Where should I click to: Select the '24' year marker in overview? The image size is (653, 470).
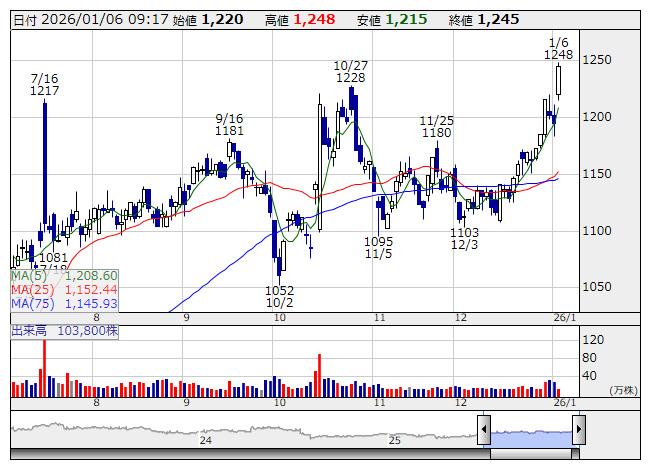coord(206,440)
